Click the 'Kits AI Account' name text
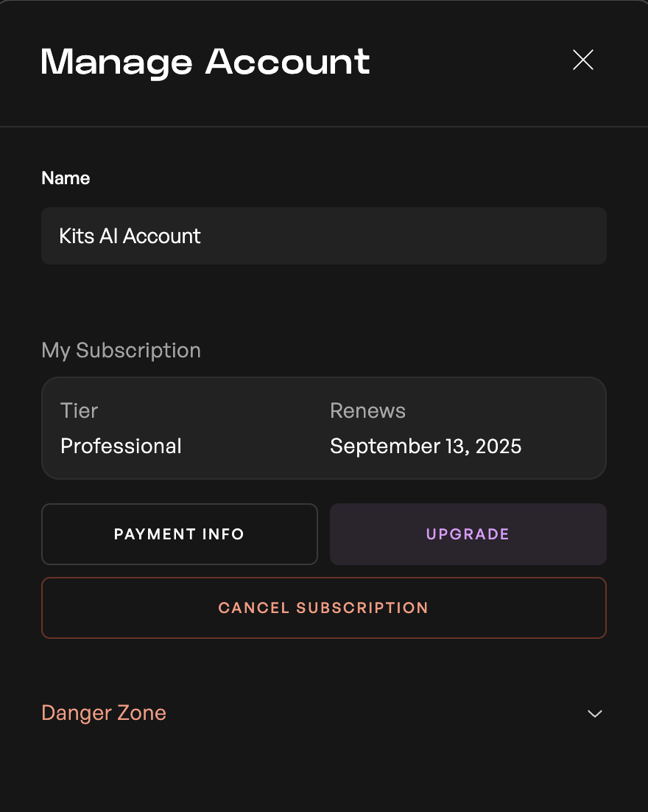 tap(130, 236)
